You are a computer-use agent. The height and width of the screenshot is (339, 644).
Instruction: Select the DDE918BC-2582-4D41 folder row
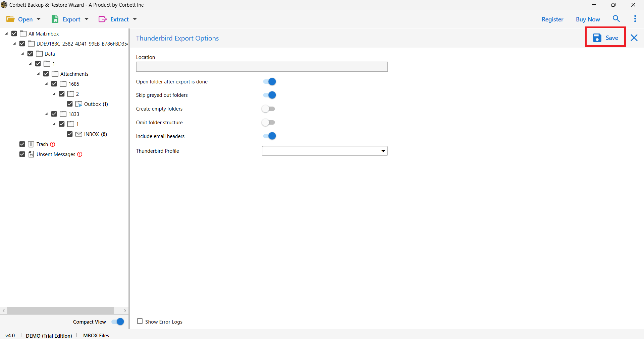(x=82, y=44)
